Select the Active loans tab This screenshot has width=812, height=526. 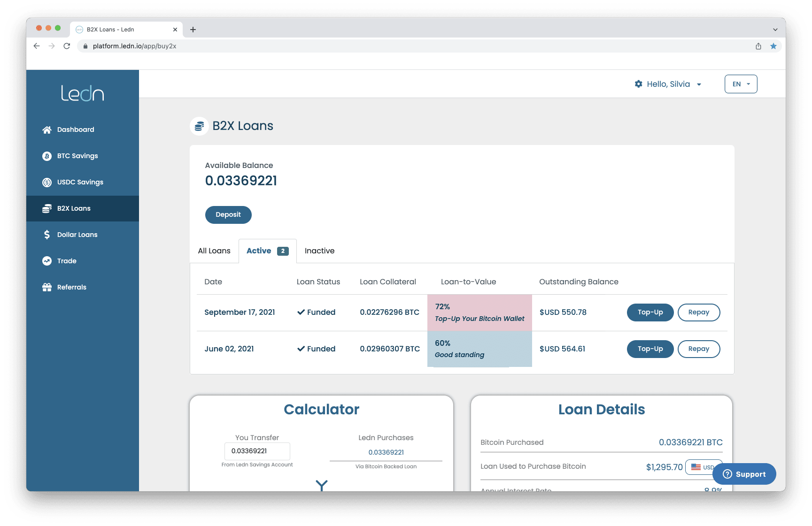(267, 251)
